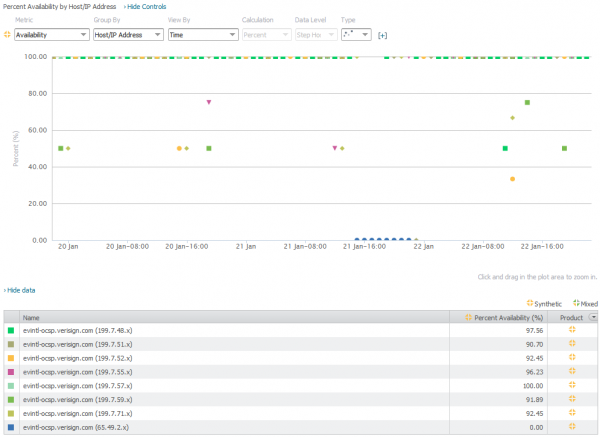Click the magenta triangle data point near 75%
The height and width of the screenshot is (437, 600).
(209, 102)
